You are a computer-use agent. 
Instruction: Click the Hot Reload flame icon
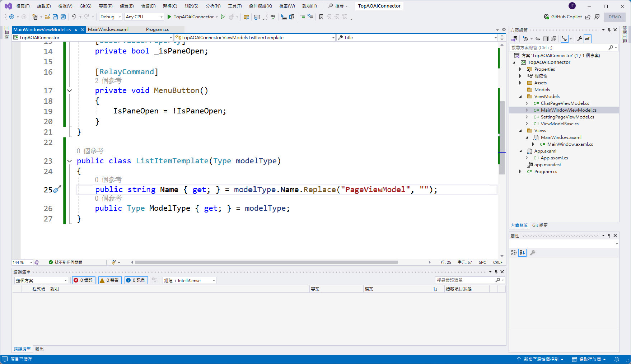[x=232, y=17]
